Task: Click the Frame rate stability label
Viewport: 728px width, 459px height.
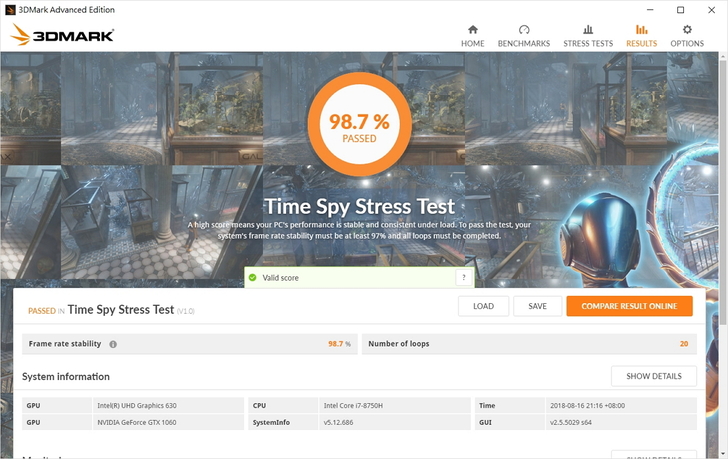Action: [65, 344]
